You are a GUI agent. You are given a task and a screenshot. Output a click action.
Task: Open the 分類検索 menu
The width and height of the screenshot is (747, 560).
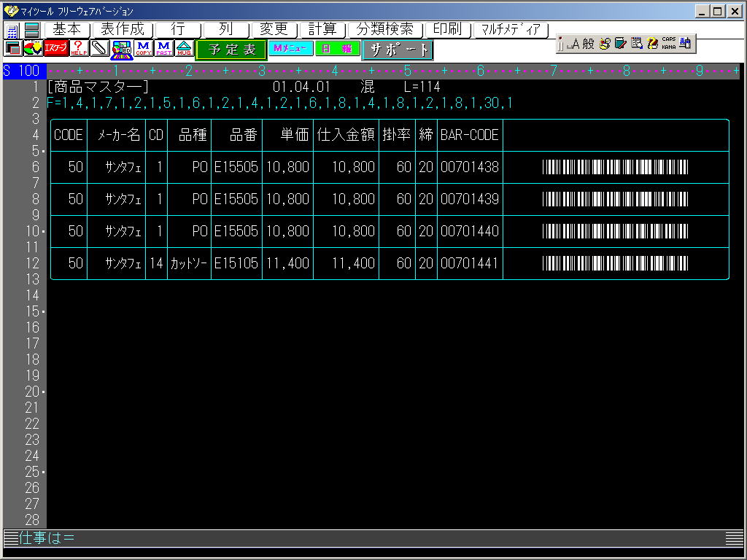[385, 30]
